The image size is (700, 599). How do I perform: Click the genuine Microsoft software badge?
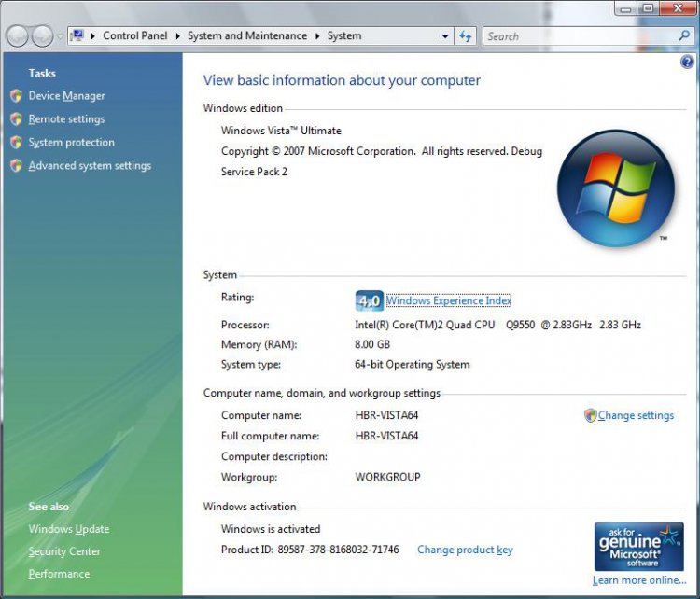click(638, 547)
